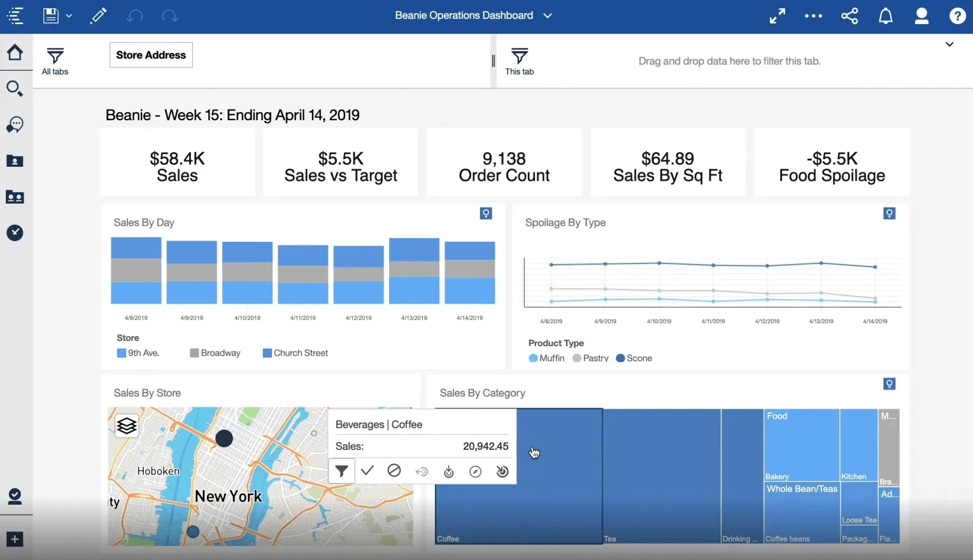
Task: Open the map layers icon
Action: (127, 426)
